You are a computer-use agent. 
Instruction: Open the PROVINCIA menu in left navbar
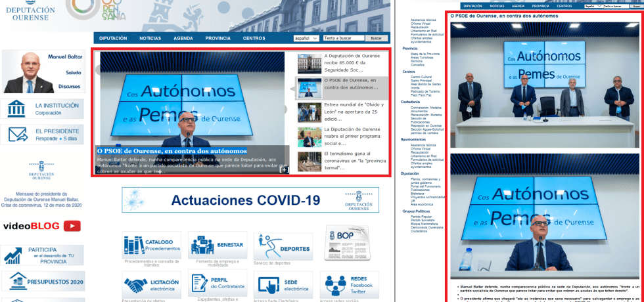pyautogui.click(x=218, y=38)
